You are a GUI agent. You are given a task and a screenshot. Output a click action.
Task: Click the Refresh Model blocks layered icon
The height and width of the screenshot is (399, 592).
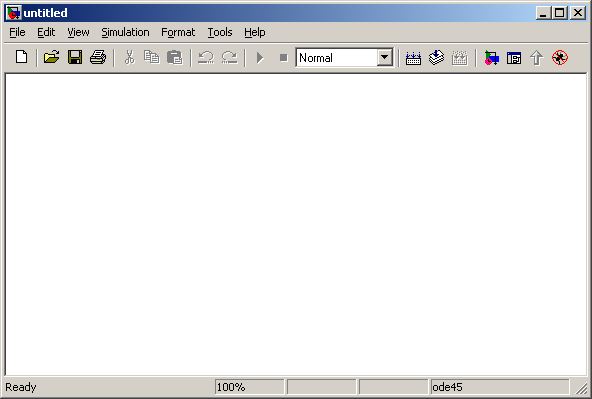point(436,57)
